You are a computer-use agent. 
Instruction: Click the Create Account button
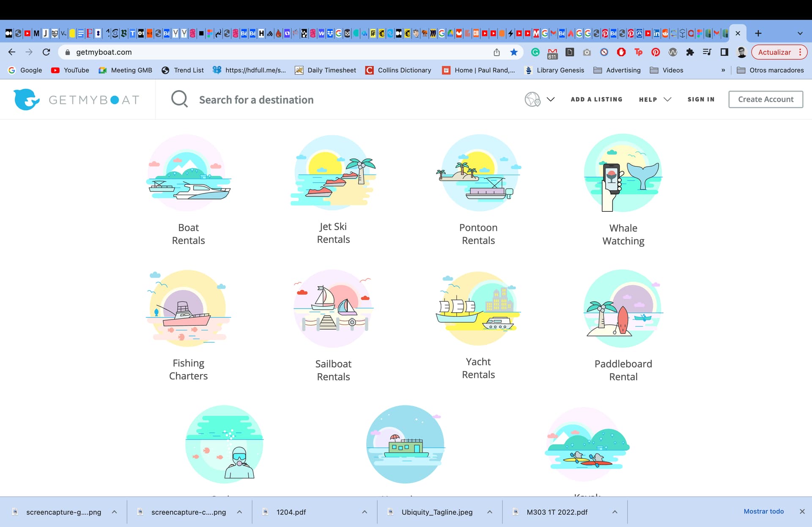(765, 99)
